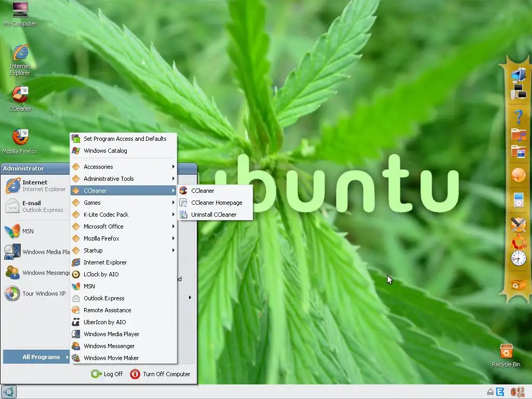Click the tools and brush dock icon
Screen dimensions: 532x399
pos(518,224)
